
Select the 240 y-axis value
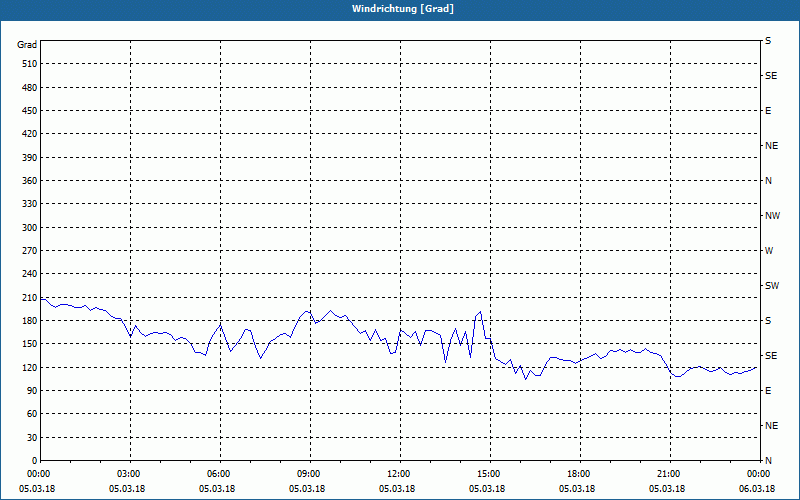tap(30, 274)
